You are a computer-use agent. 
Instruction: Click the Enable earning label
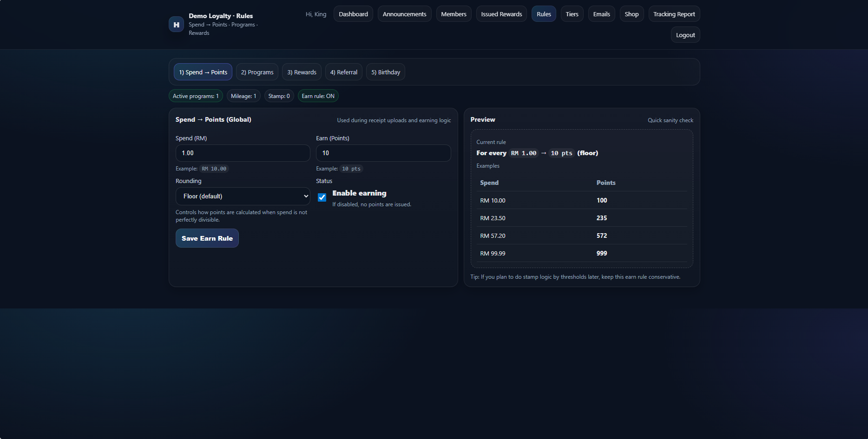click(359, 193)
